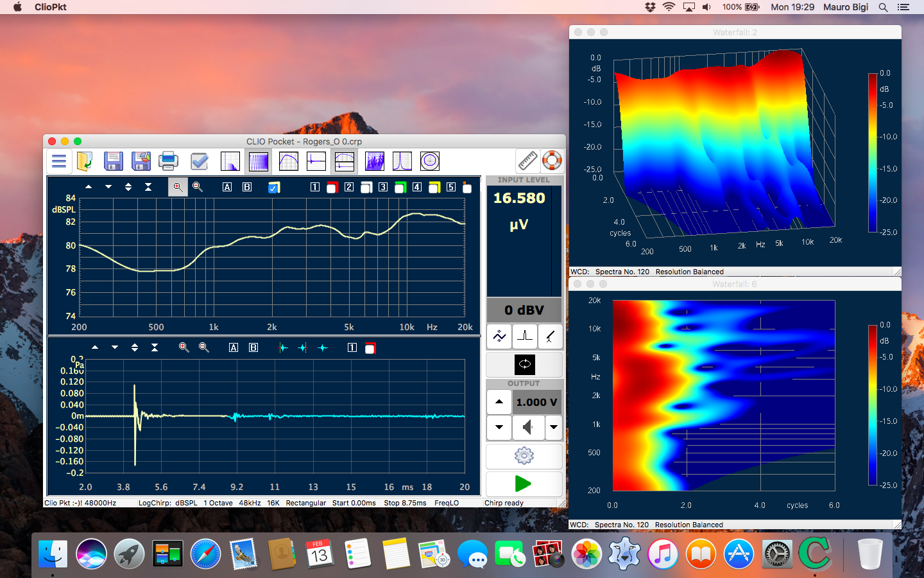Open the hamburger menu in CLIO Pocket
This screenshot has width=924, height=578.
coord(59,161)
